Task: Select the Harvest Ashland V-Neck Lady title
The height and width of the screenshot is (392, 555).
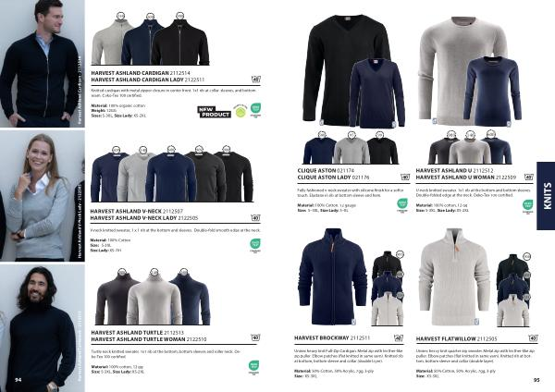Action: 144,218
